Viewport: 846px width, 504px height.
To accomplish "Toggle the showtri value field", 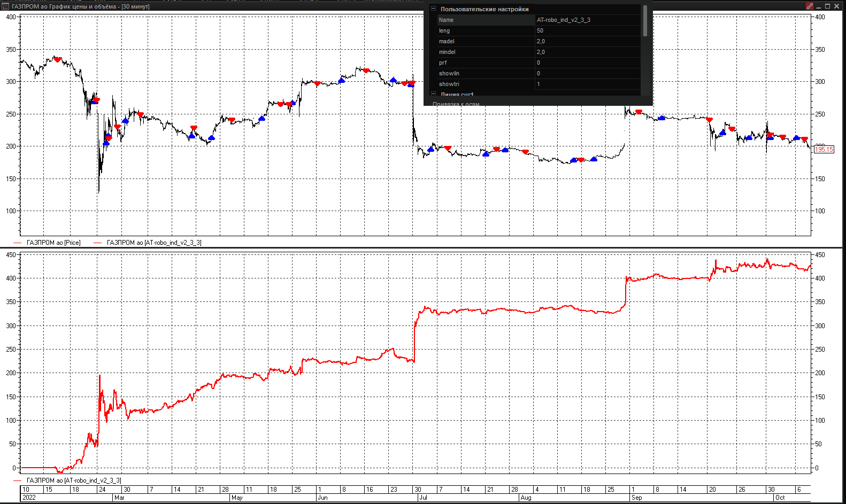I will click(x=587, y=84).
